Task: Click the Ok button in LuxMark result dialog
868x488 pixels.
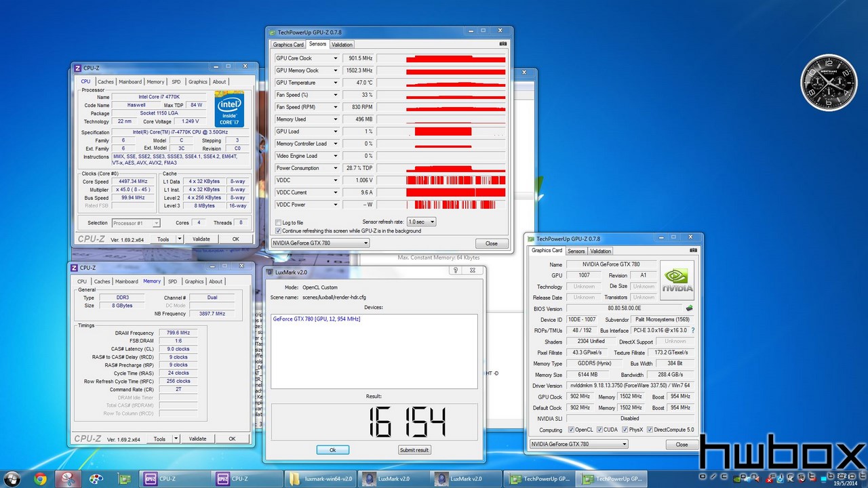Action: tap(332, 450)
